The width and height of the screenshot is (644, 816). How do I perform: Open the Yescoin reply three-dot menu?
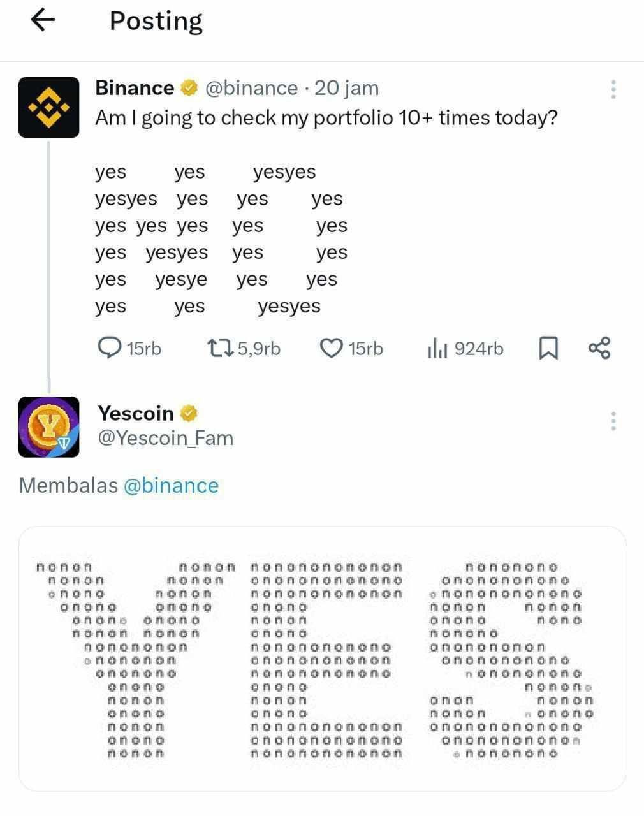[613, 421]
